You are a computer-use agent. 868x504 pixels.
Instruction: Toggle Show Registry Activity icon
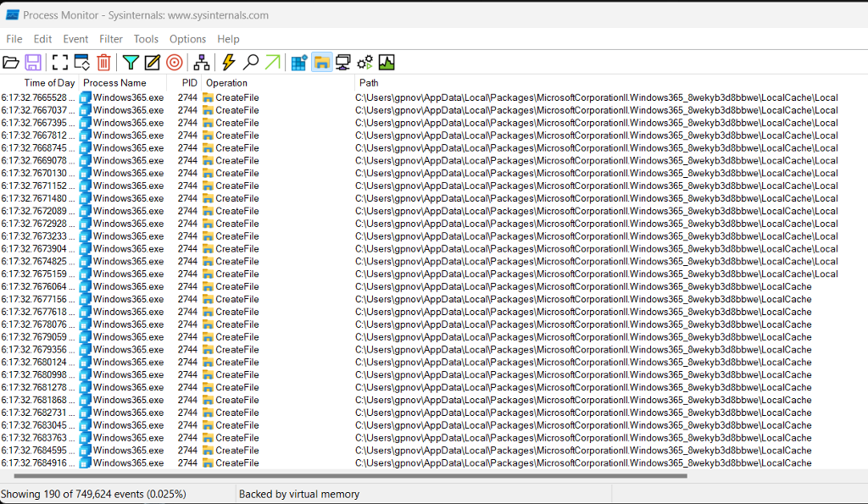pos(299,62)
